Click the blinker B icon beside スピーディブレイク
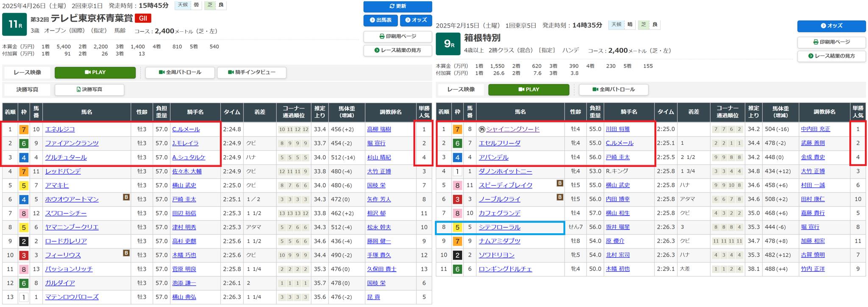 pos(559,183)
